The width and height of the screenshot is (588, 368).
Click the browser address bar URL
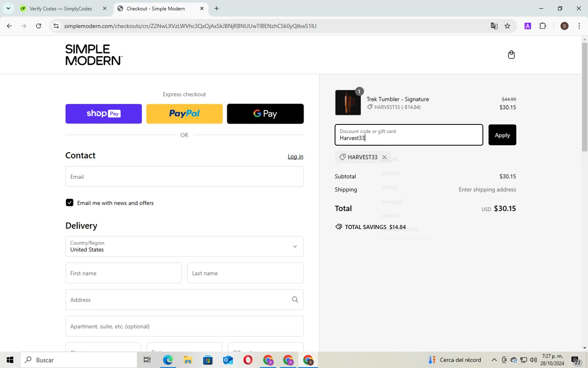click(190, 26)
